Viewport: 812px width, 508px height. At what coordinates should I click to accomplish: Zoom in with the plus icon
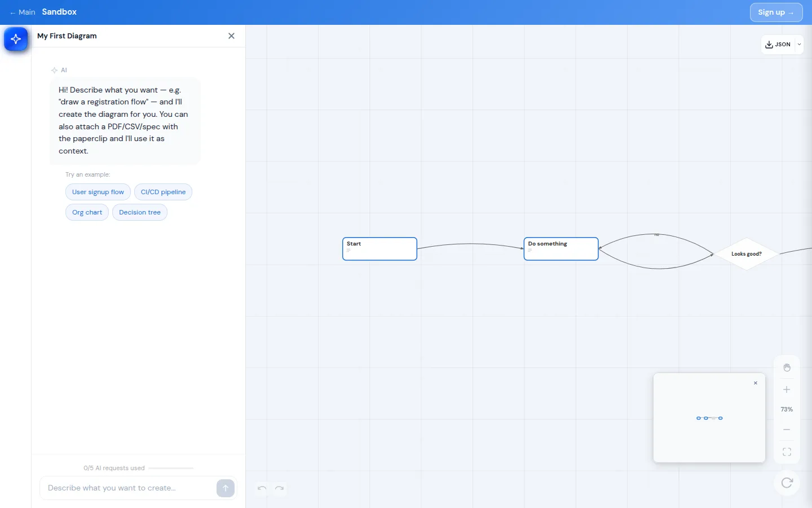pos(787,389)
